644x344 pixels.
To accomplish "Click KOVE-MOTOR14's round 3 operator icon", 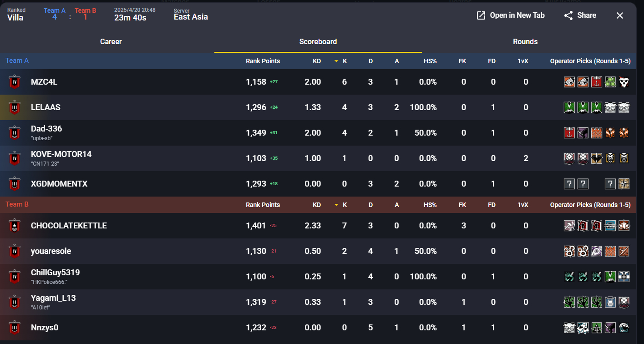I will (x=597, y=158).
